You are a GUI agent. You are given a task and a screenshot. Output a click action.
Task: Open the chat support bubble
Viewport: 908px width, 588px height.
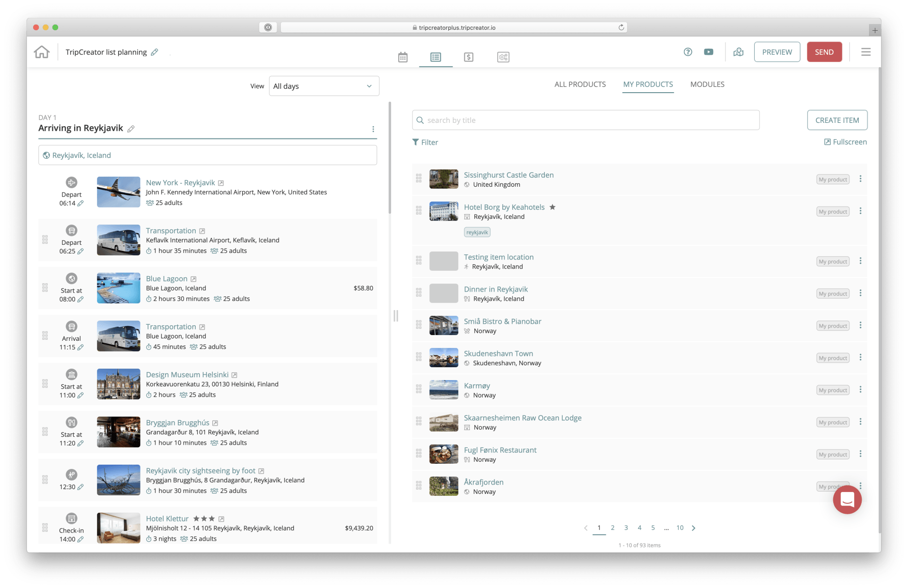point(847,500)
